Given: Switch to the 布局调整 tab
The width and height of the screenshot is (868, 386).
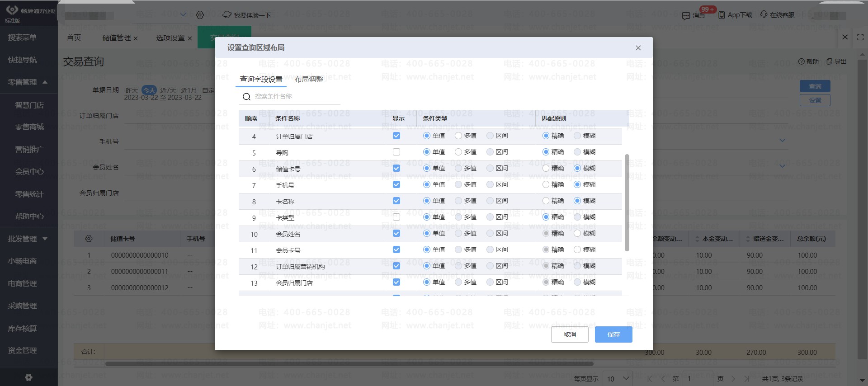Looking at the screenshot, I should 309,80.
